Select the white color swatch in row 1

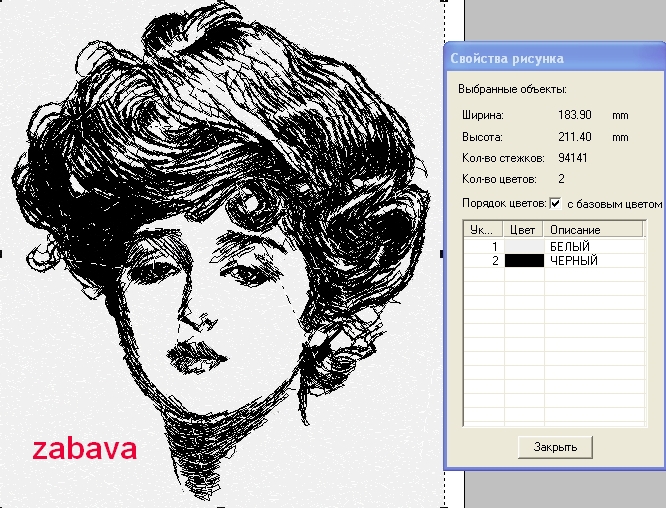[524, 246]
